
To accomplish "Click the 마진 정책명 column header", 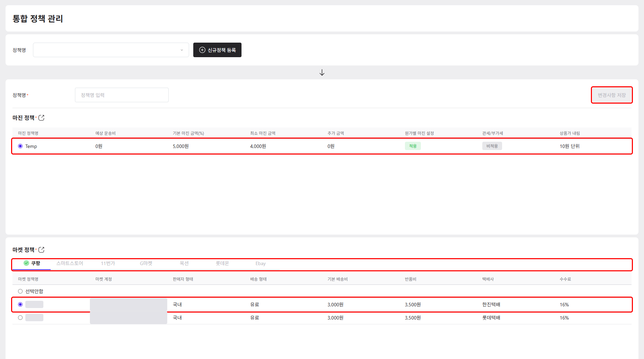I will [28, 133].
